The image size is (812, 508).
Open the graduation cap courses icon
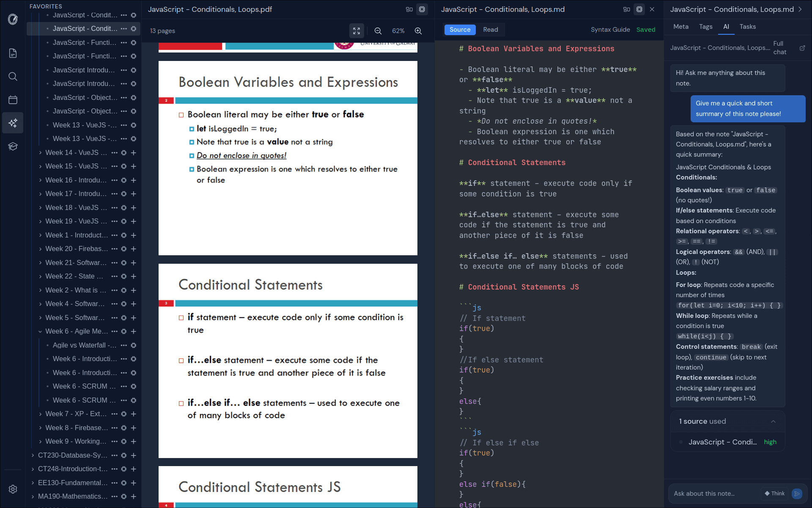coord(13,146)
